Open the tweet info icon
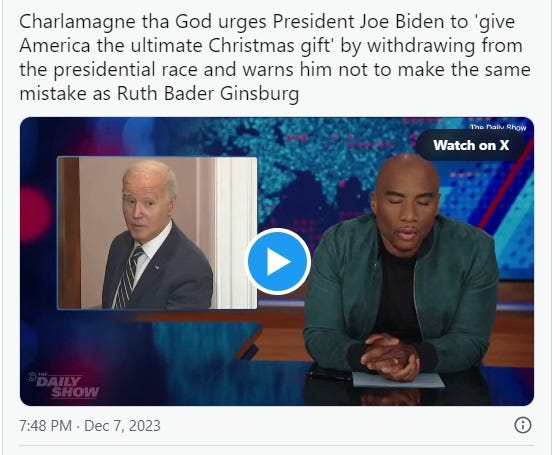The image size is (553, 455). tap(523, 425)
